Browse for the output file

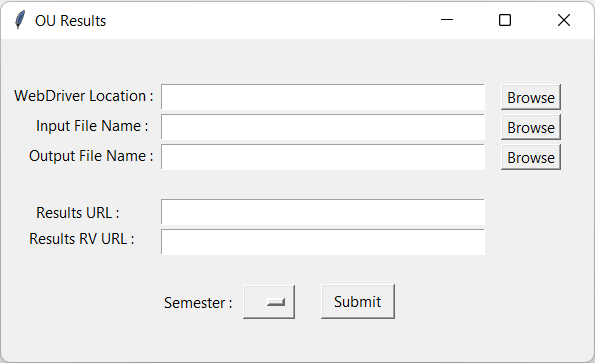(531, 157)
